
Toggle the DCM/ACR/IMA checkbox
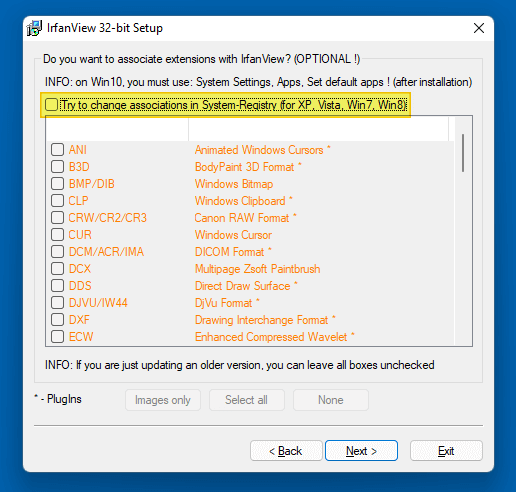(57, 252)
